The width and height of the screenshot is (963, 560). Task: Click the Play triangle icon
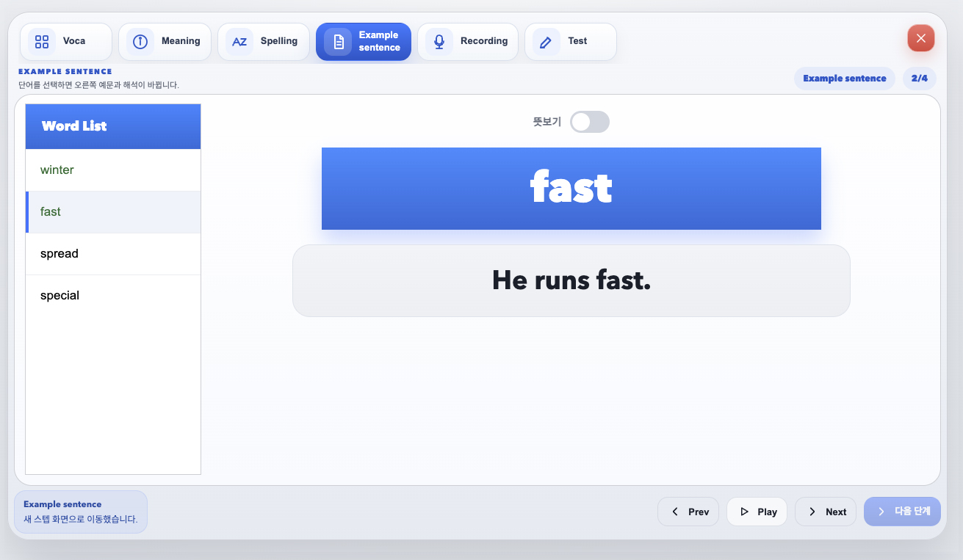pyautogui.click(x=744, y=512)
